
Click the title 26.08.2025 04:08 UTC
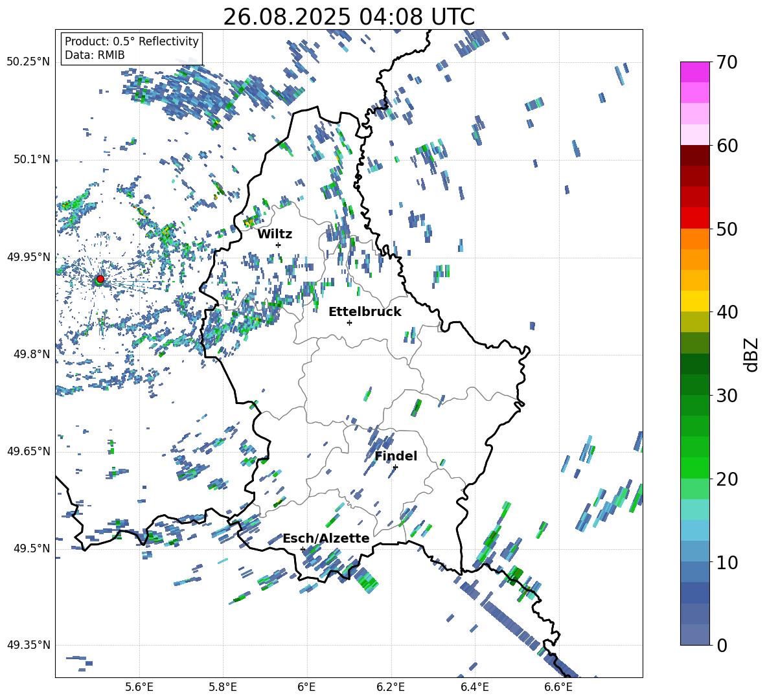pos(349,17)
